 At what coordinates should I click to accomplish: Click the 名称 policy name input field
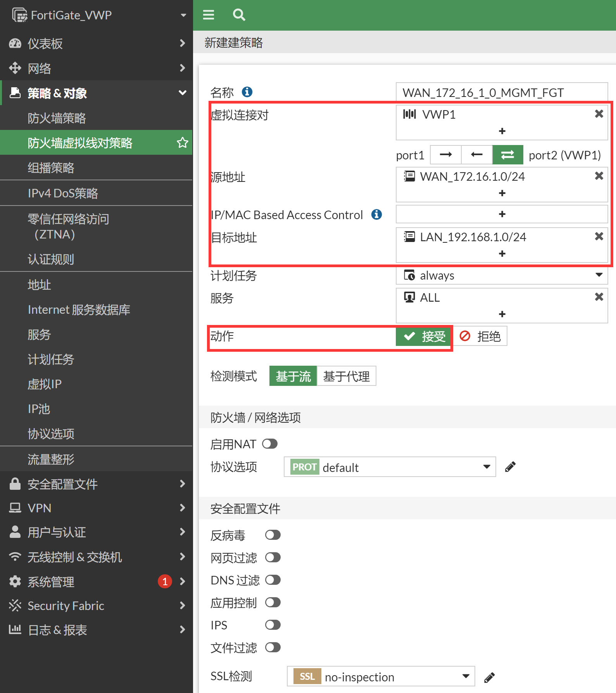(x=501, y=93)
